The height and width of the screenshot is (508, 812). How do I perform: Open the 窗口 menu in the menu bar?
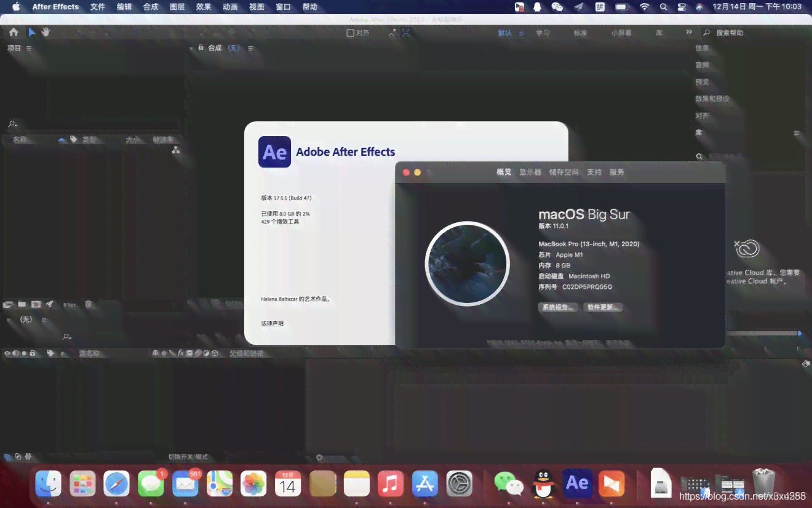(284, 7)
